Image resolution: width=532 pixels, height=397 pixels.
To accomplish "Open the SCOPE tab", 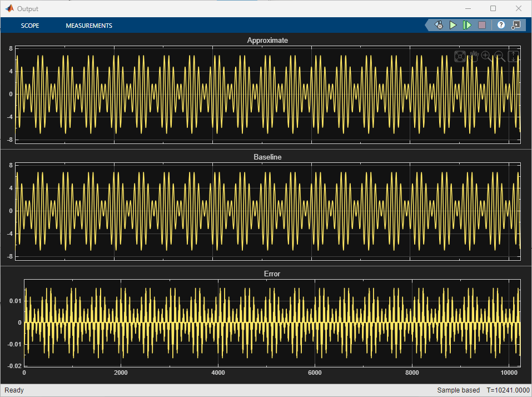I will [30, 26].
